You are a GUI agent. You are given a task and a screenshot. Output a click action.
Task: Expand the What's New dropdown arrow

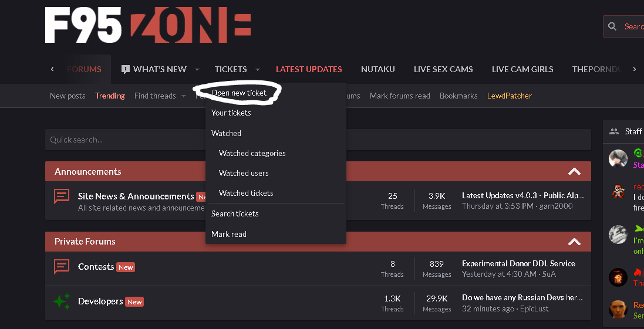click(197, 70)
